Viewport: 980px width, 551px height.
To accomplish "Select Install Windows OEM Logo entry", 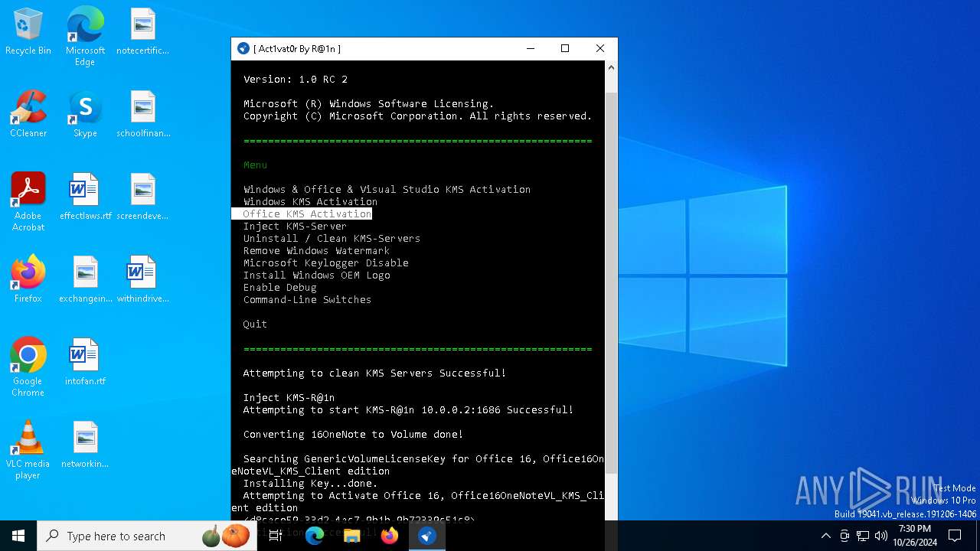I will point(316,275).
